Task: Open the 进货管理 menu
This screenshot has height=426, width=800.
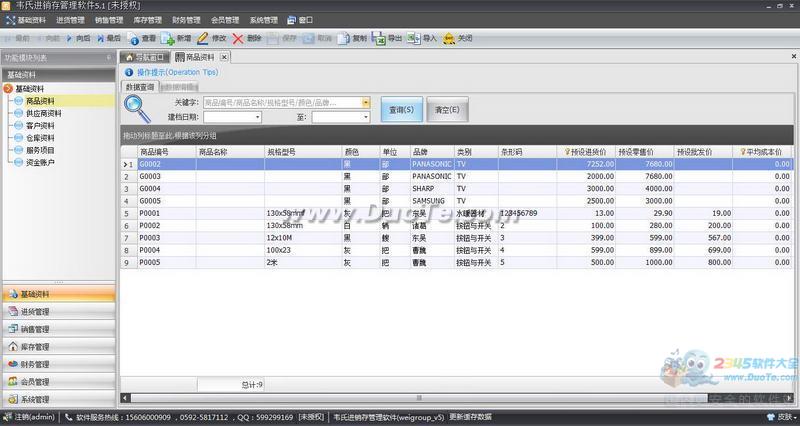Action: [70, 20]
